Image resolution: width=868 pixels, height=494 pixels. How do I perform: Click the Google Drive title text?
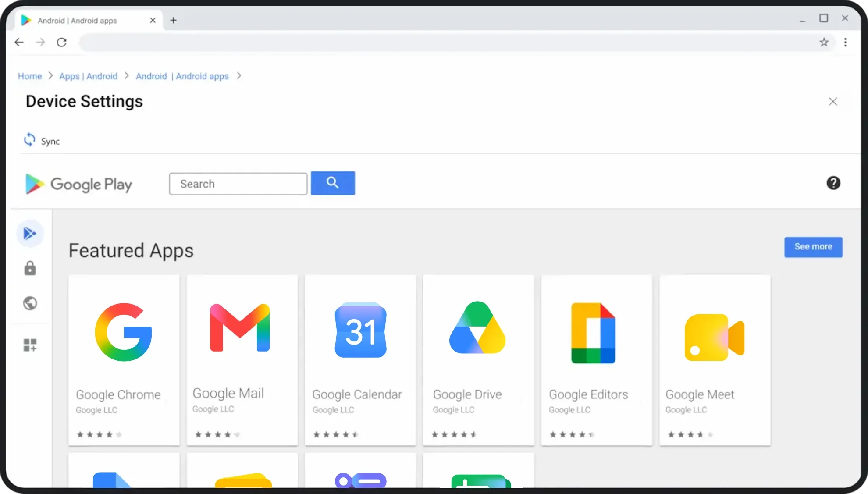tap(467, 394)
